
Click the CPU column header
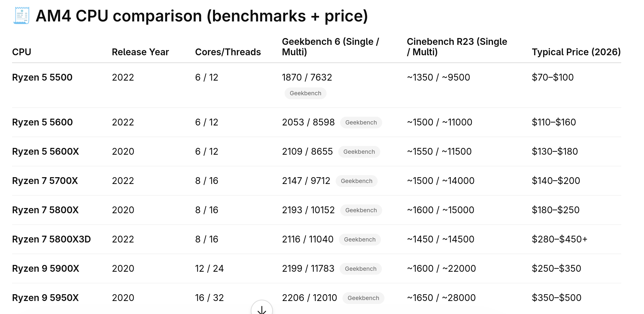coord(21,52)
